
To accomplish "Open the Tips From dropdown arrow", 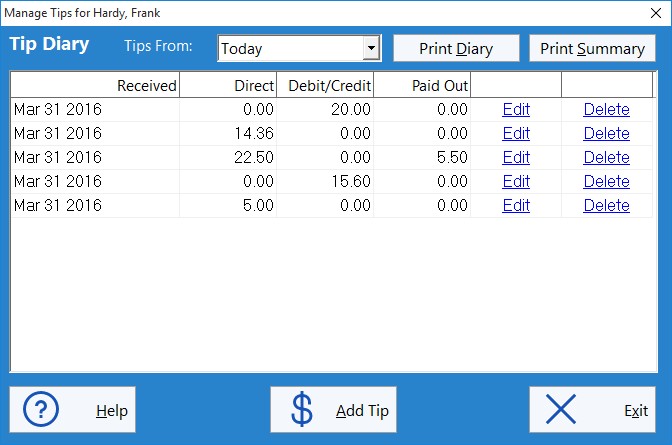I will [371, 48].
